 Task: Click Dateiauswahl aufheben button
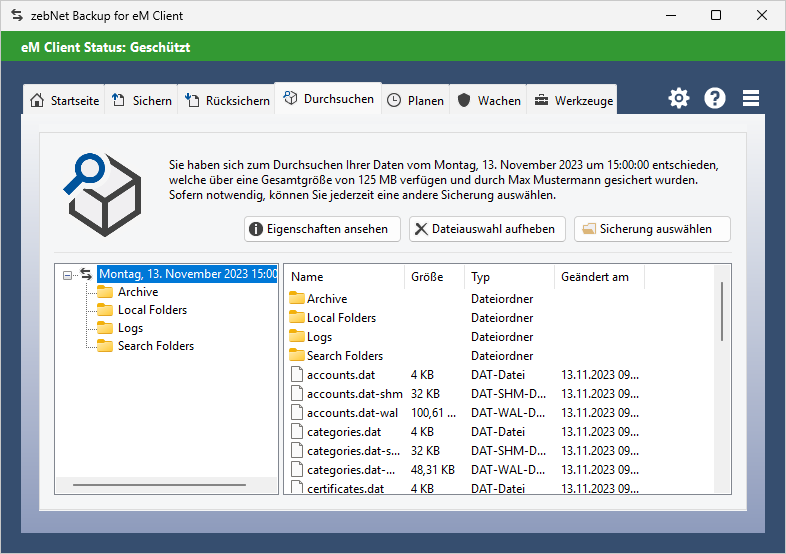coord(487,229)
